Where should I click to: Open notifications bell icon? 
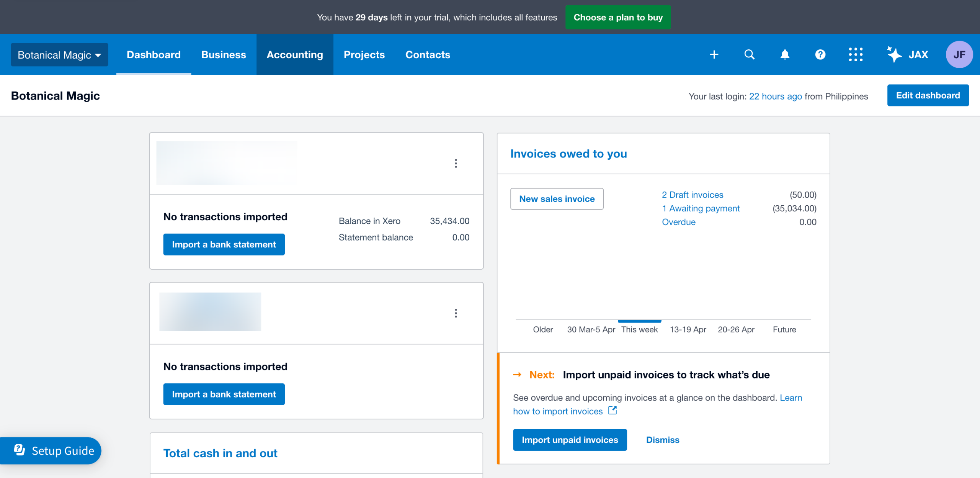tap(785, 54)
